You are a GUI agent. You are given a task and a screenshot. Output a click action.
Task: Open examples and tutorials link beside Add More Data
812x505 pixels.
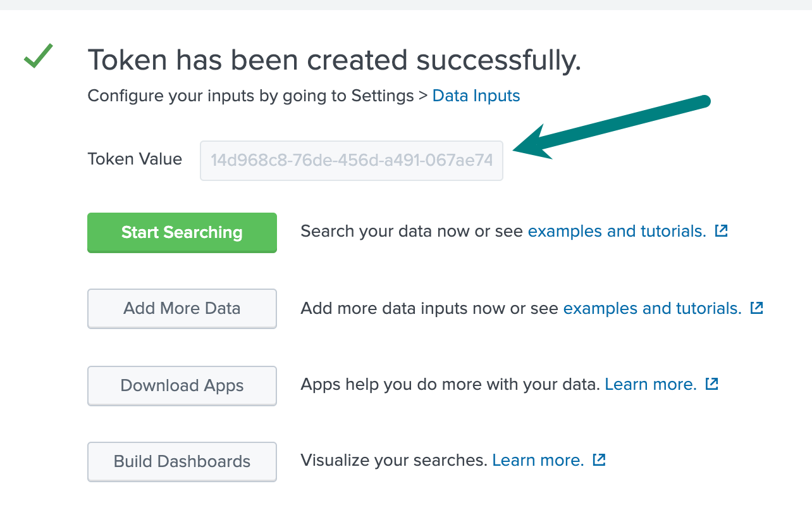click(x=652, y=309)
